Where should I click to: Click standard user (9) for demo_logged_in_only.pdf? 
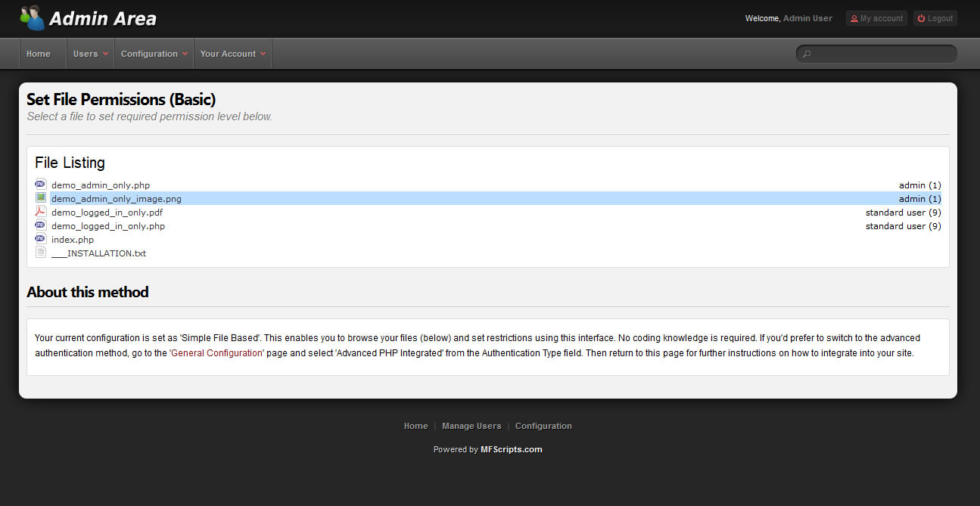(x=904, y=213)
